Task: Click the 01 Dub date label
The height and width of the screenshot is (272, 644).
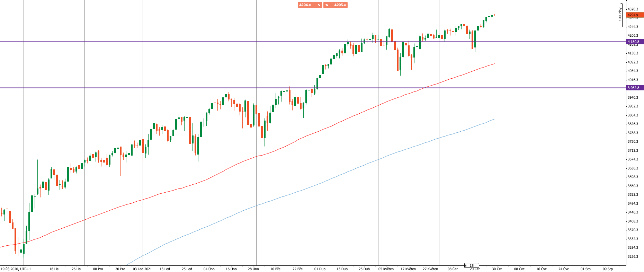Action: coord(320,269)
